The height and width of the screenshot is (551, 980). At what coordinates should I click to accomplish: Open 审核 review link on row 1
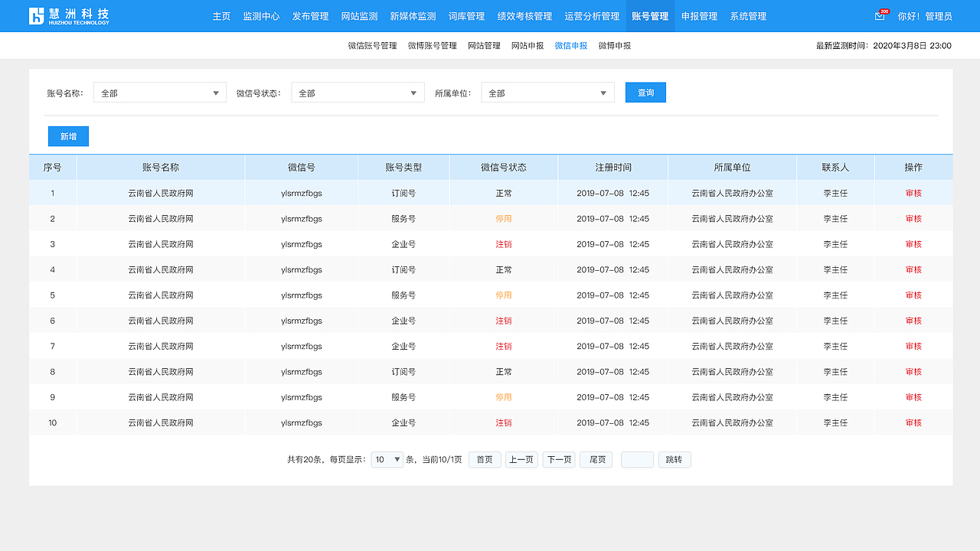tap(913, 193)
